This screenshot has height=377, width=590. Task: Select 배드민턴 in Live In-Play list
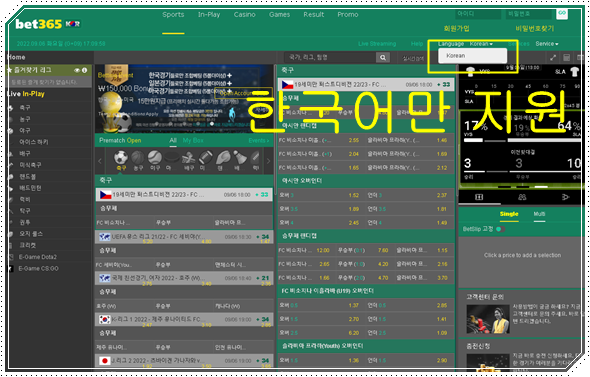coord(30,188)
